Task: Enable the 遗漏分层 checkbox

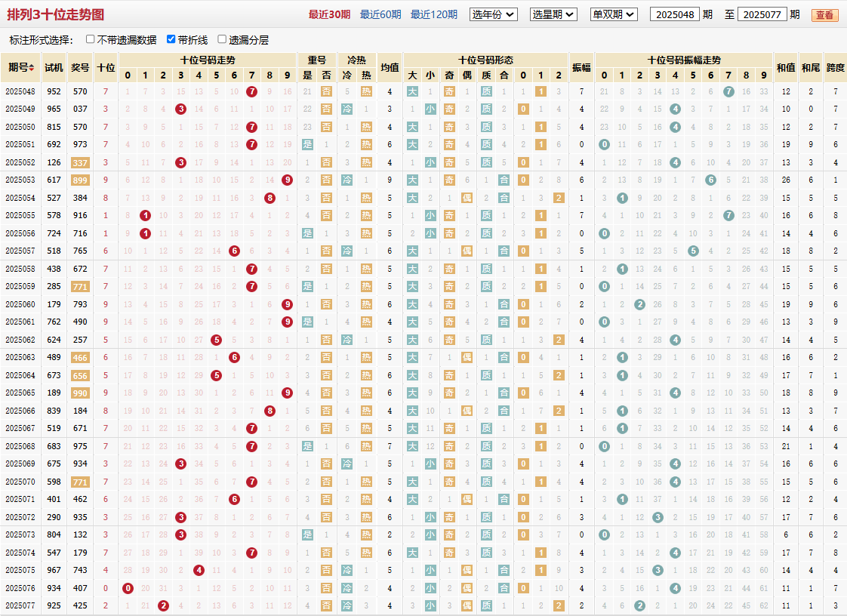Action: click(x=221, y=39)
